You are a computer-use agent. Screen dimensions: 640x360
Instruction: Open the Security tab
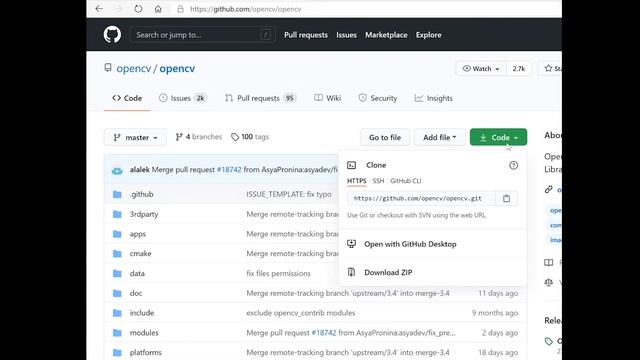point(378,98)
